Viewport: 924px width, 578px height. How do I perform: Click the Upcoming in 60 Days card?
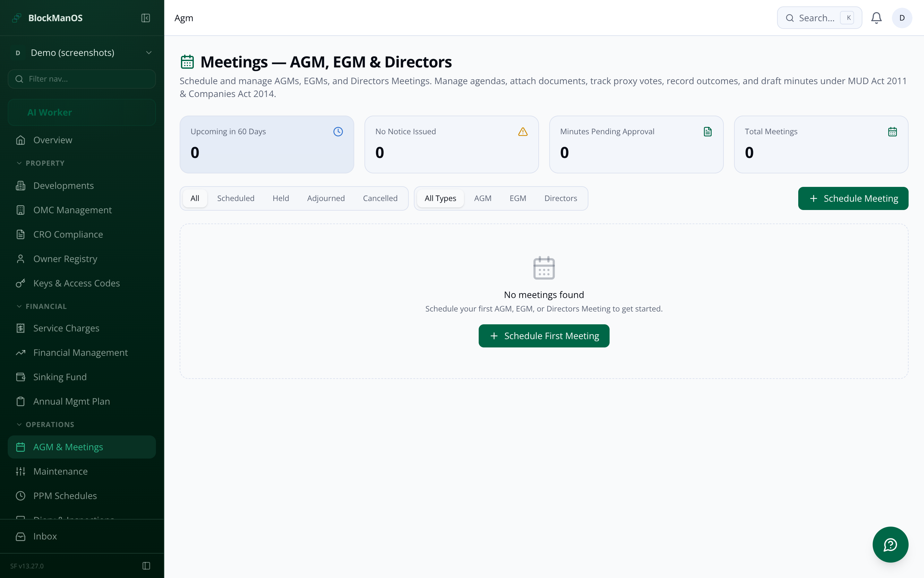click(x=267, y=144)
